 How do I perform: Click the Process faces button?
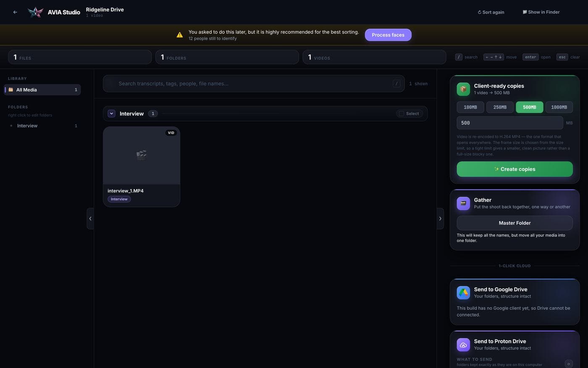[x=388, y=35]
